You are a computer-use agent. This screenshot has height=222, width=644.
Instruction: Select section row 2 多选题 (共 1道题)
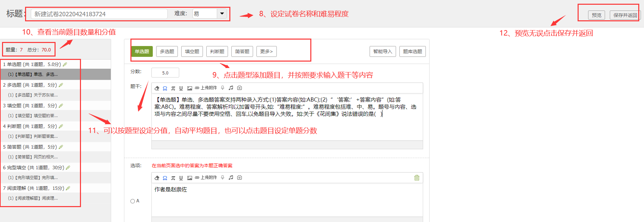click(x=56, y=85)
